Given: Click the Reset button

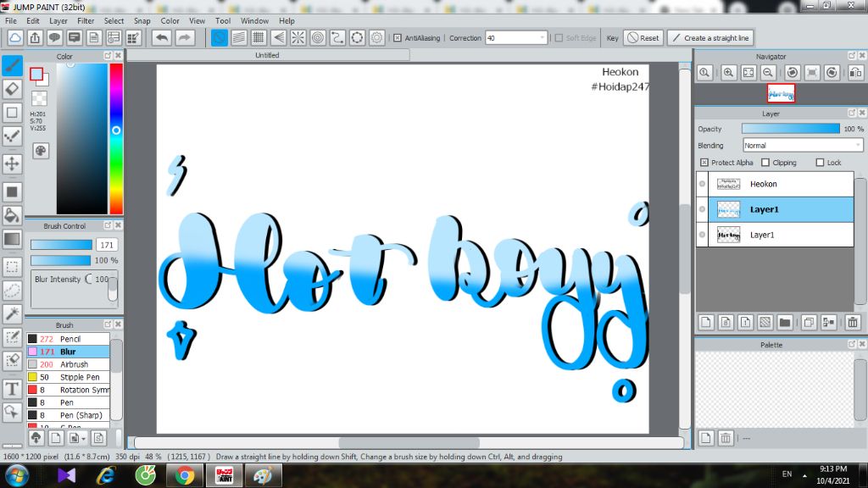Looking at the screenshot, I should coord(643,37).
